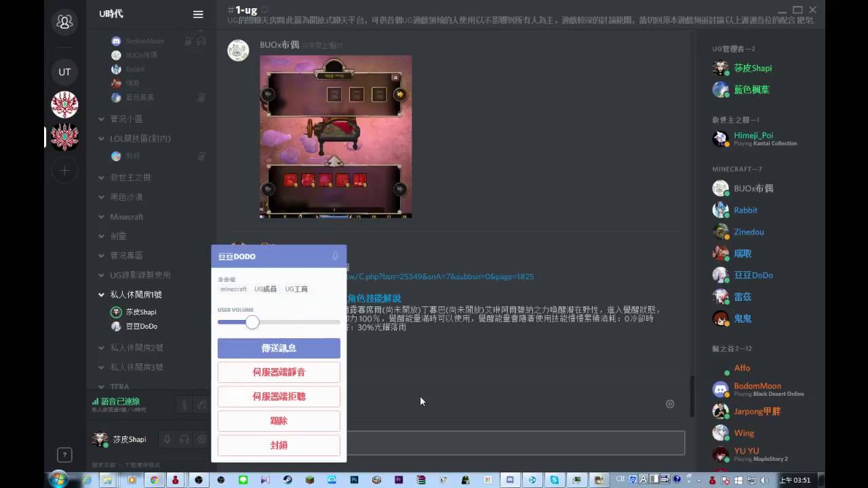
Task: Open Steam in the taskbar
Action: pos(288,480)
